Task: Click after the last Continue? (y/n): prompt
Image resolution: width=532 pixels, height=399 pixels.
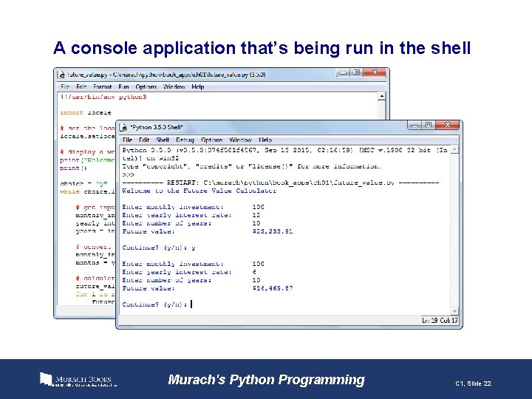Action: pos(191,304)
